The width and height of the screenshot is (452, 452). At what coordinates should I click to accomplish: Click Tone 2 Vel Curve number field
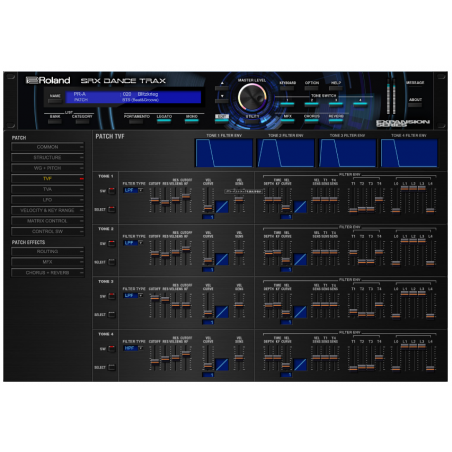(208, 270)
